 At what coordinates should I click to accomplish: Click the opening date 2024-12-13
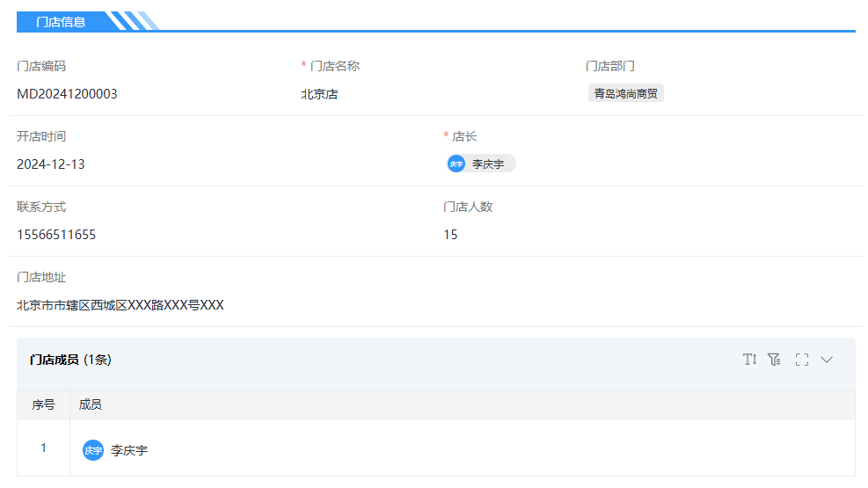(51, 164)
